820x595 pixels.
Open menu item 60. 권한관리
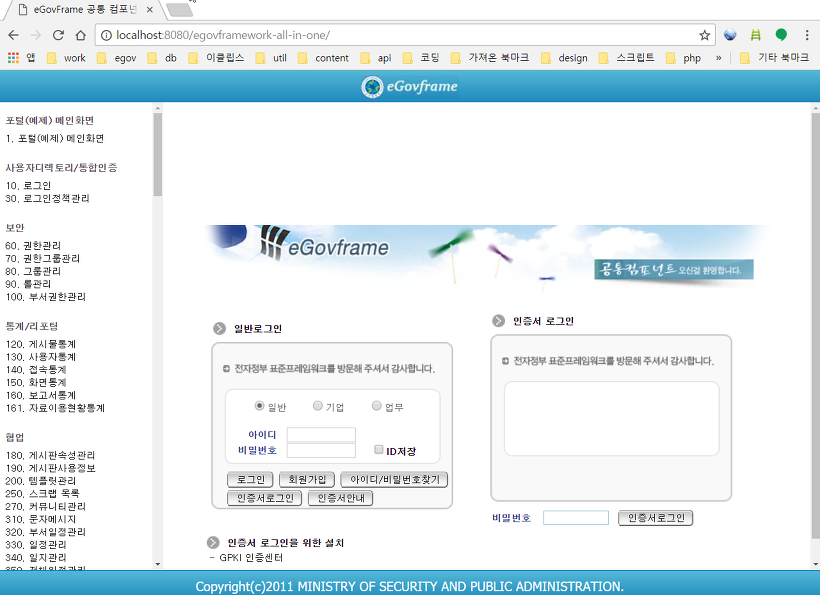[33, 245]
